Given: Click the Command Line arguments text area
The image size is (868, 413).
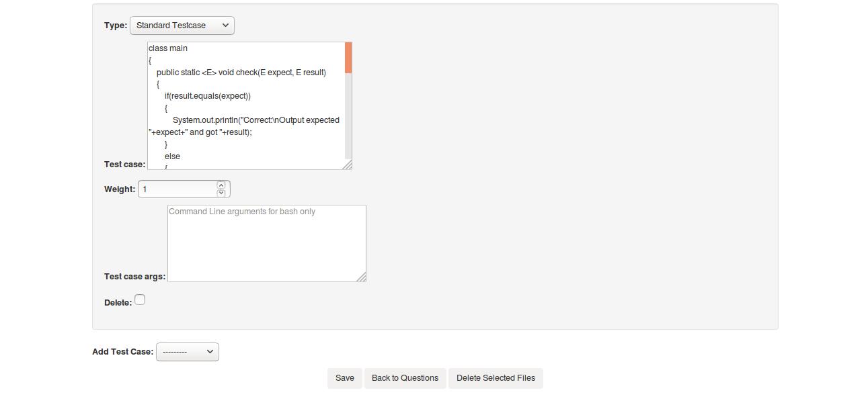Looking at the screenshot, I should click(267, 243).
